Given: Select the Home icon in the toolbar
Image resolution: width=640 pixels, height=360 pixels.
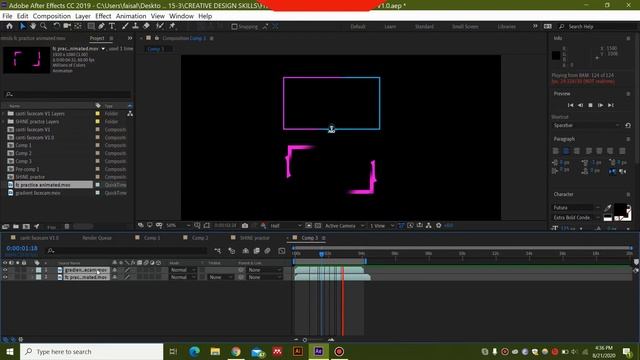Looking at the screenshot, I should (9, 26).
